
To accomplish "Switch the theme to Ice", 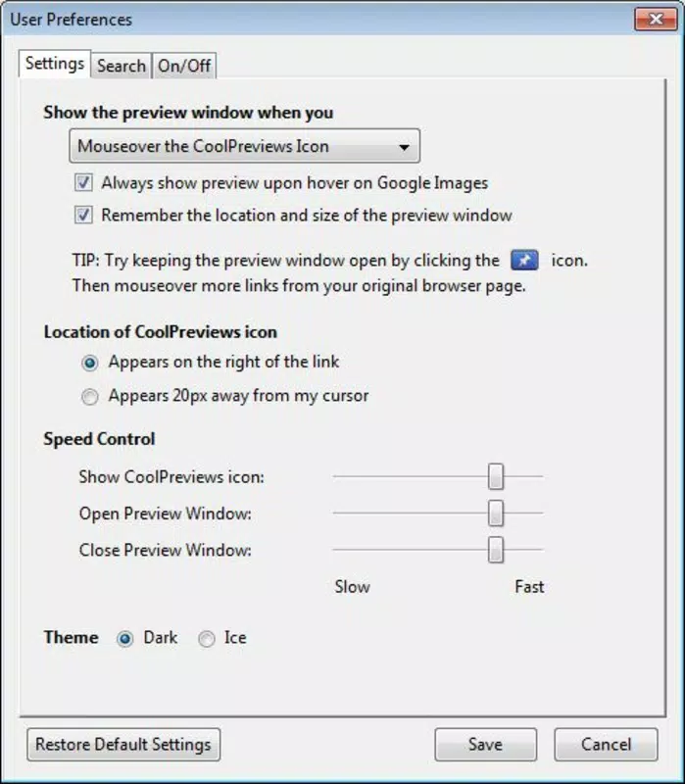I will (x=207, y=639).
